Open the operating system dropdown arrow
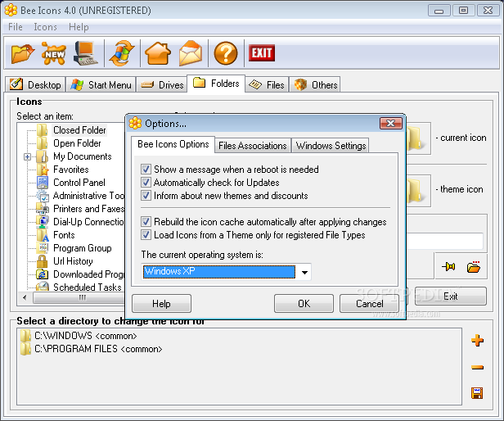504x421 pixels. click(304, 272)
